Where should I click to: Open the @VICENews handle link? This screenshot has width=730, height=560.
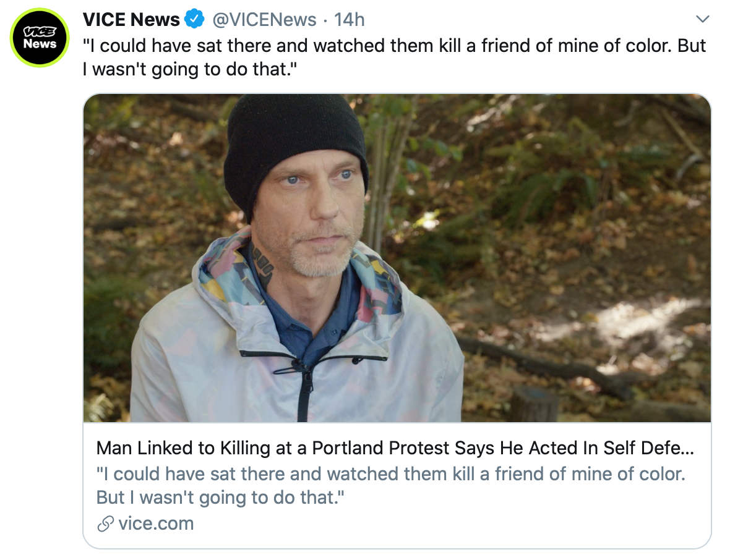(x=265, y=19)
